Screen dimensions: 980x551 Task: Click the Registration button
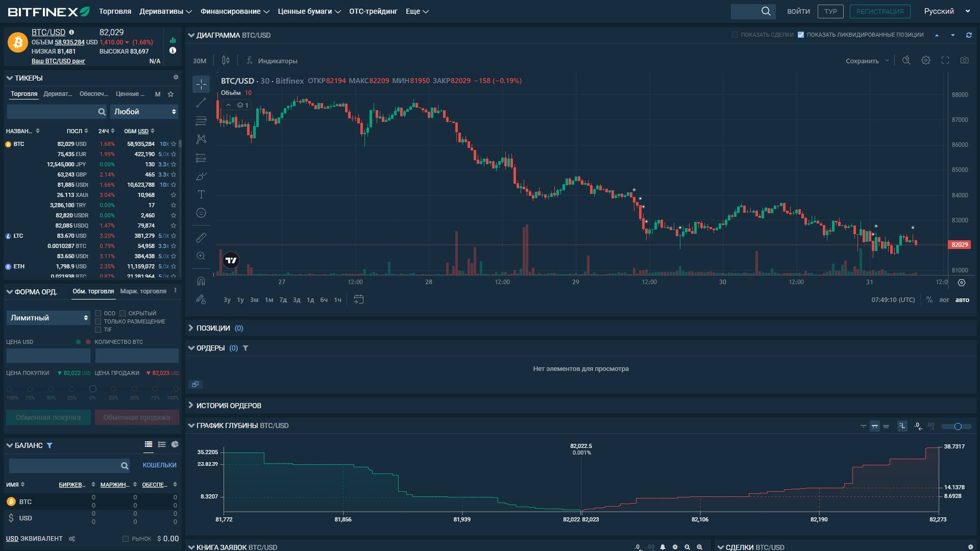(x=879, y=11)
